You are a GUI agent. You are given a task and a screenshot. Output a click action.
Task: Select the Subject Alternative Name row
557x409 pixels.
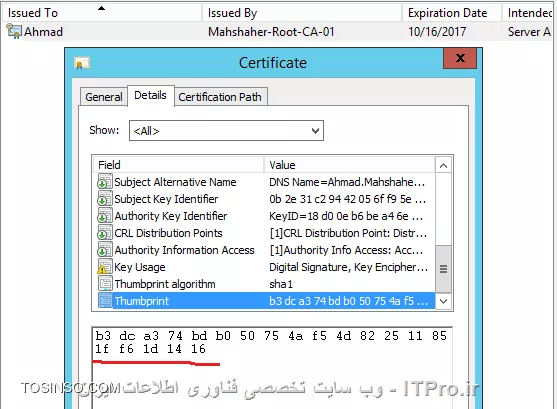(x=265, y=182)
